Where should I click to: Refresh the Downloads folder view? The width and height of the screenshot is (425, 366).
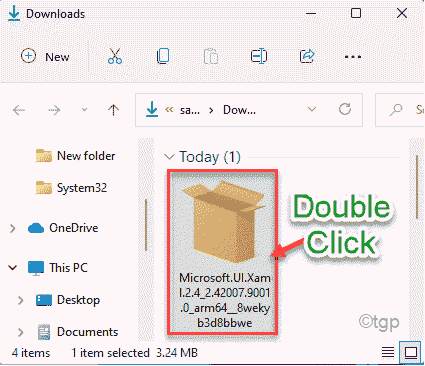345,109
